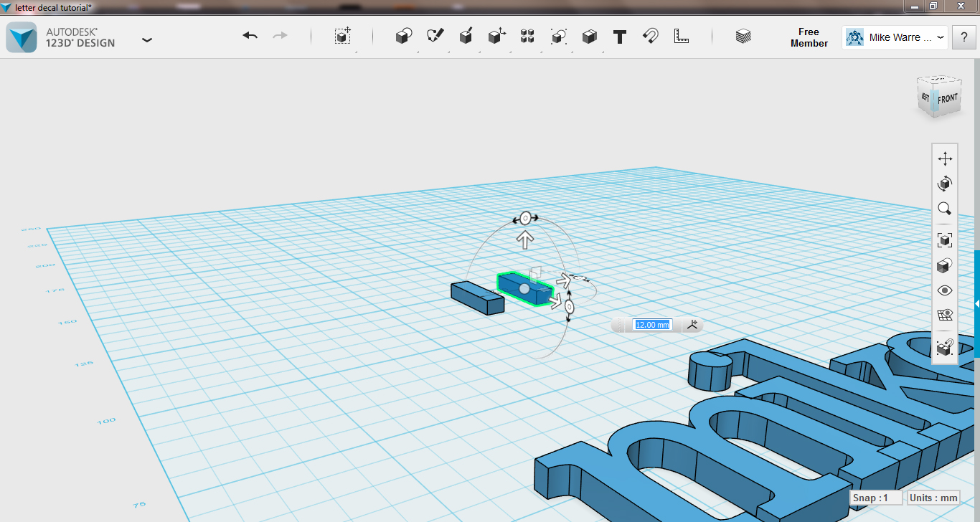Click the Fit to view icon
The width and height of the screenshot is (980, 522).
[945, 240]
